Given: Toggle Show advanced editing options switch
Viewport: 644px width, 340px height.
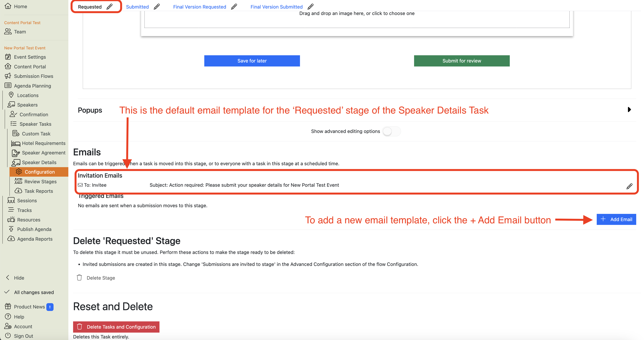Looking at the screenshot, I should tap(391, 131).
